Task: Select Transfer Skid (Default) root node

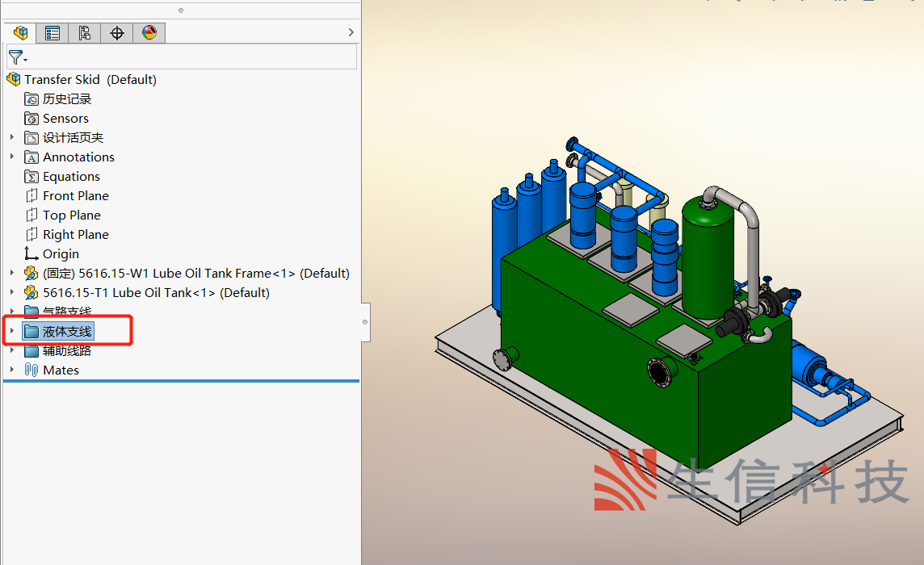Action: click(x=90, y=80)
